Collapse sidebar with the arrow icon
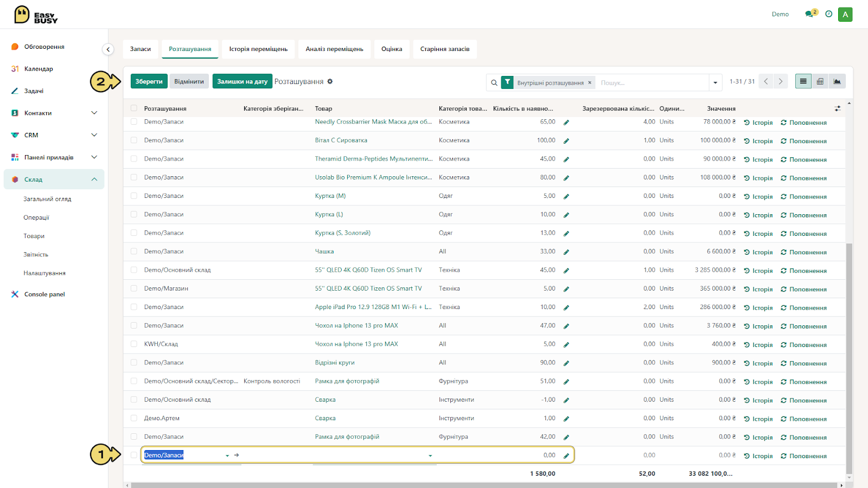This screenshot has height=488, width=868. 108,49
